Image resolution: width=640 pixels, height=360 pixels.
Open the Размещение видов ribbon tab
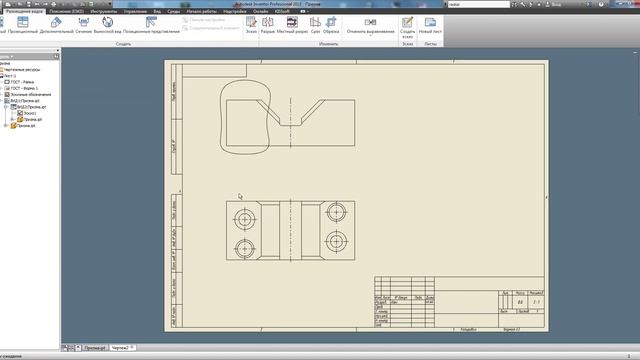click(24, 11)
